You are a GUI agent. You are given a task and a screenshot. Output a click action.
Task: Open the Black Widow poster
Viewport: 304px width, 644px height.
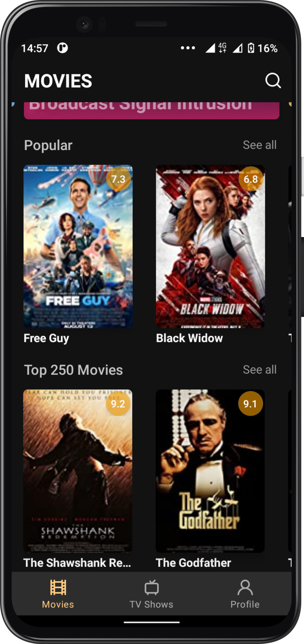point(210,246)
